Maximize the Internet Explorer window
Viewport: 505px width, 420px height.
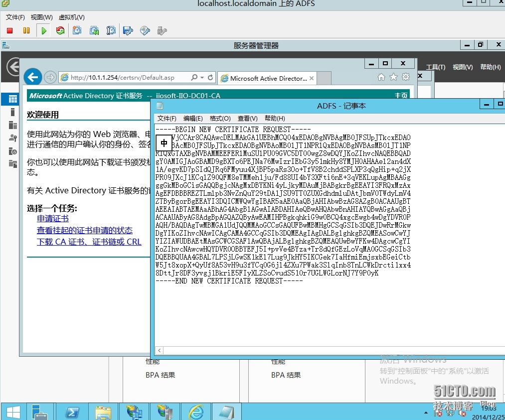(x=385, y=63)
